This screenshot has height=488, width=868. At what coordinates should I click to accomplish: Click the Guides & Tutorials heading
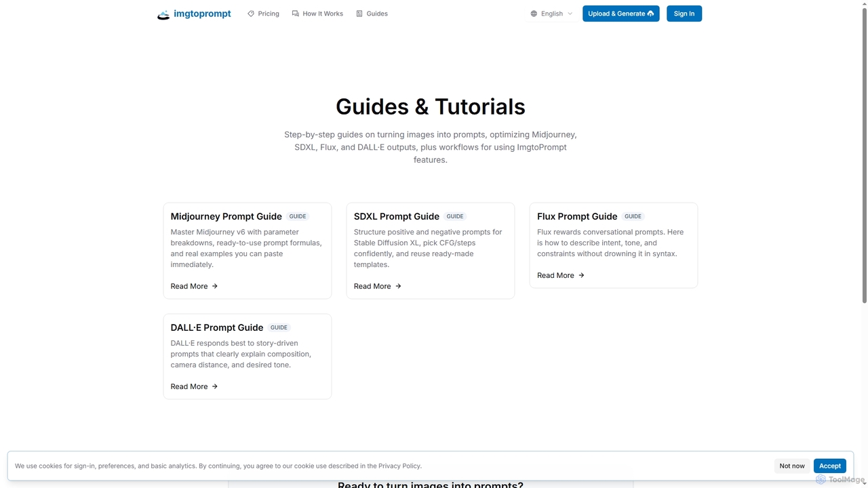pos(431,106)
